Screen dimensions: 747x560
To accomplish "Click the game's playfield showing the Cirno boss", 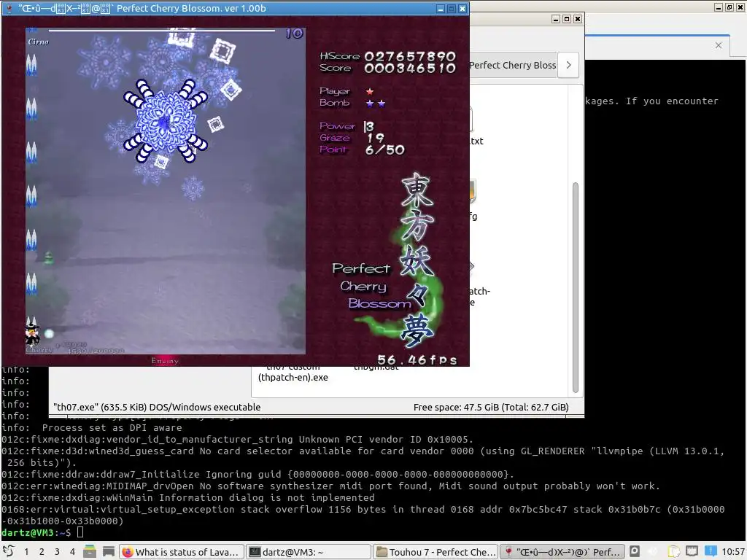I will point(166,190).
